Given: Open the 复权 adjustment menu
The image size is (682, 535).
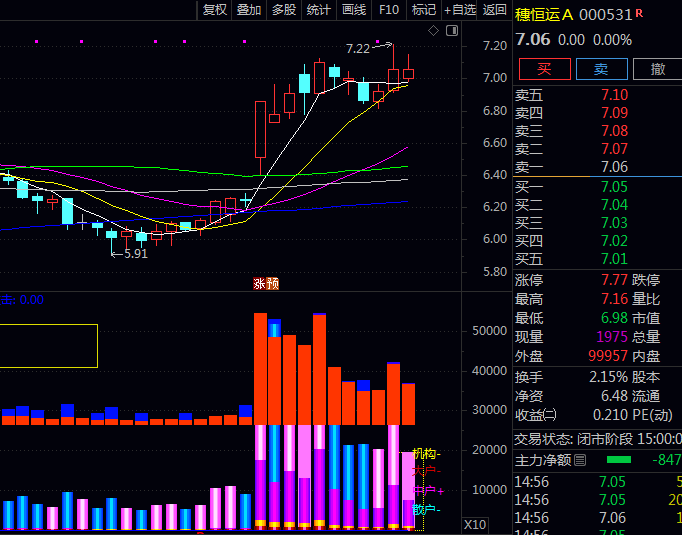Looking at the screenshot, I should point(214,10).
